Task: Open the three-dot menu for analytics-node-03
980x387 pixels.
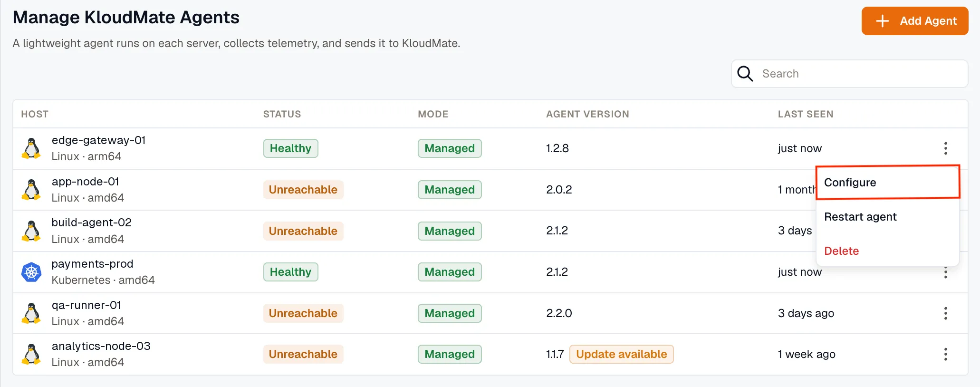Action: (x=945, y=354)
